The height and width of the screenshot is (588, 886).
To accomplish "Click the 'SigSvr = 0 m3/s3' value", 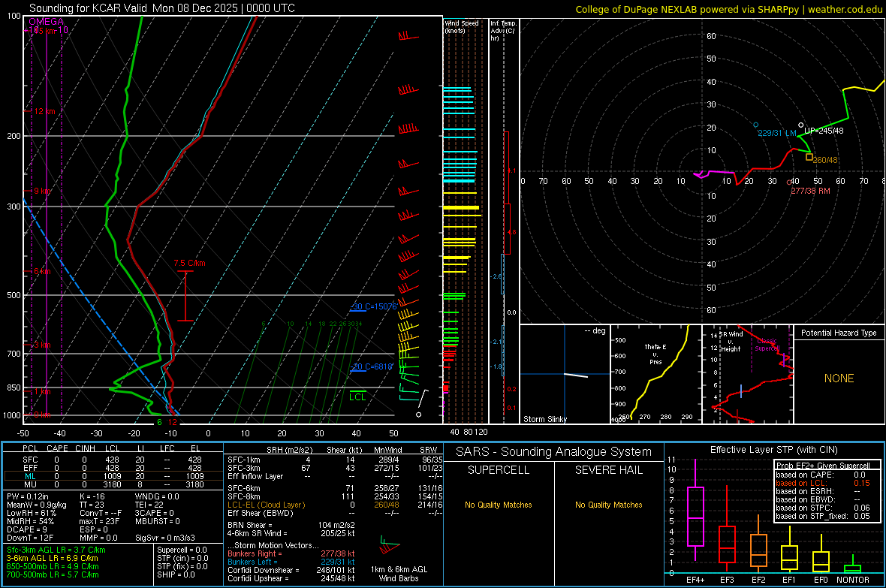I will 165,538.
